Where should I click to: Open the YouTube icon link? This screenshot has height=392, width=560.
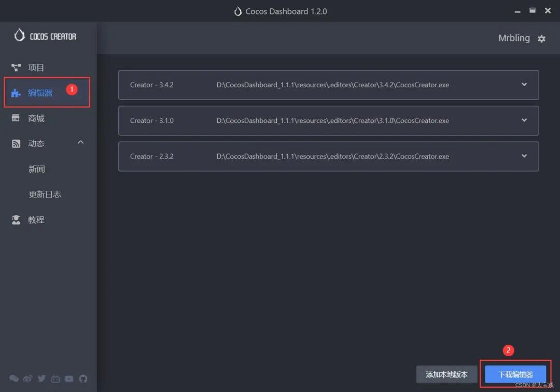[69, 379]
